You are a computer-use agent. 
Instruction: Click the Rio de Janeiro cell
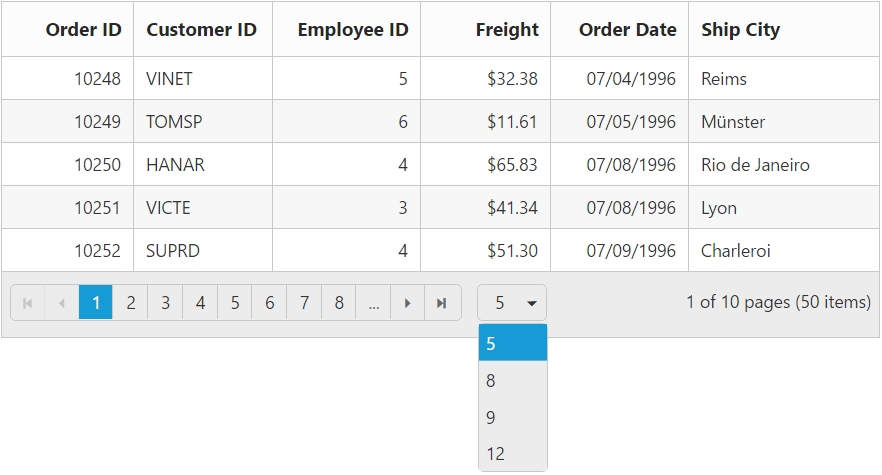(x=755, y=165)
